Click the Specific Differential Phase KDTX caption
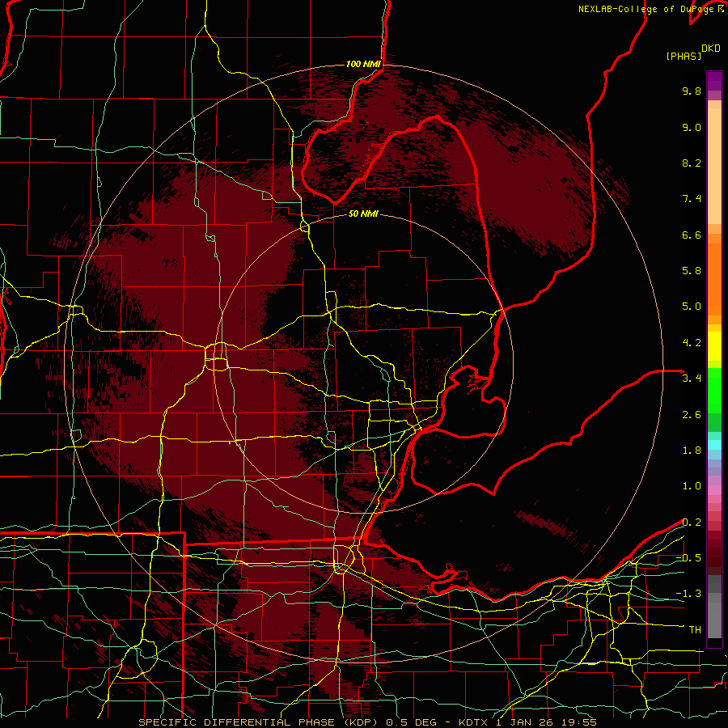The height and width of the screenshot is (728, 728). point(367,722)
